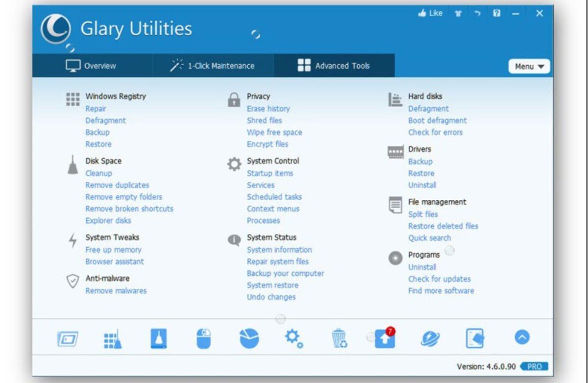
Task: Click the PRO badge next to version number
Action: pyautogui.click(x=534, y=367)
